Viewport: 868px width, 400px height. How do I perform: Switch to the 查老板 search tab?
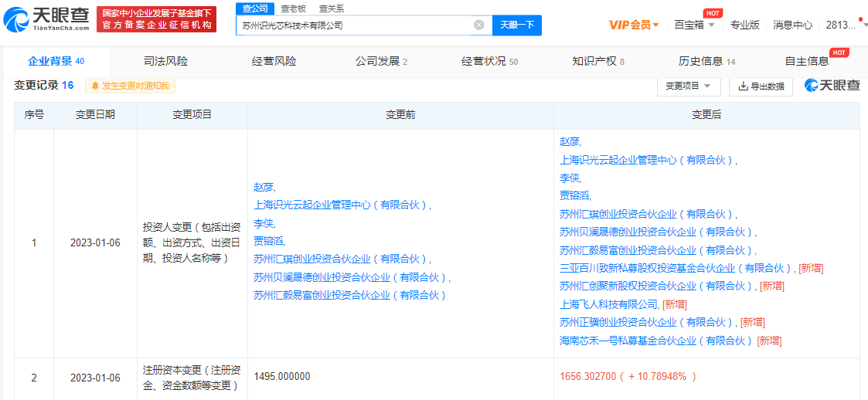(x=292, y=8)
